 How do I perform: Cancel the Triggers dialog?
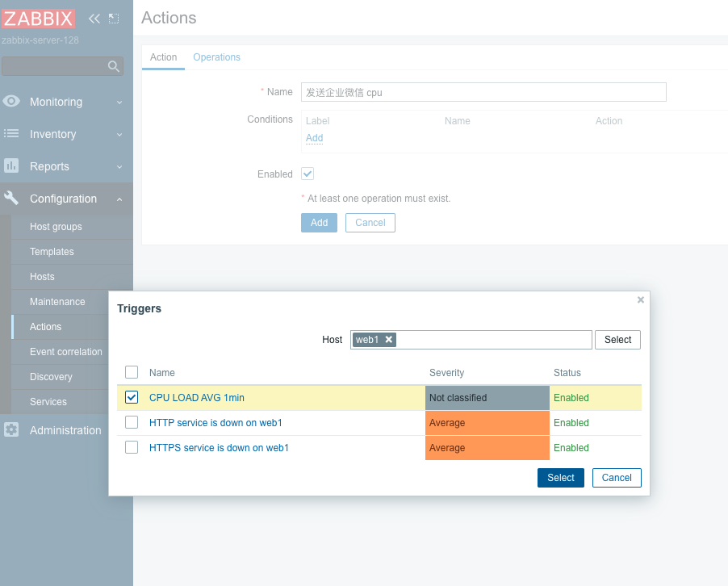tap(617, 478)
